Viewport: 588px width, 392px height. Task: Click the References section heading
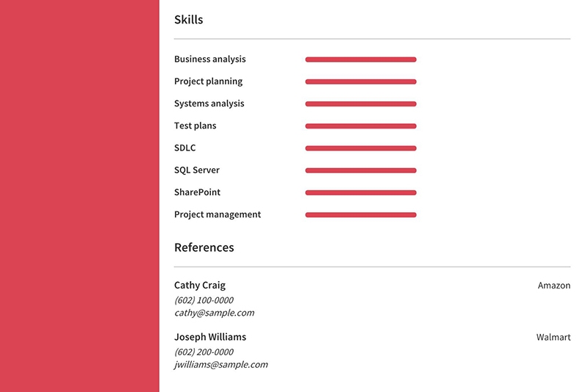coord(204,247)
